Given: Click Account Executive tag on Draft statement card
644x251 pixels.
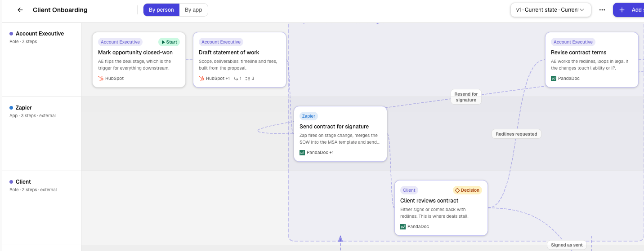Looking at the screenshot, I should [221, 42].
